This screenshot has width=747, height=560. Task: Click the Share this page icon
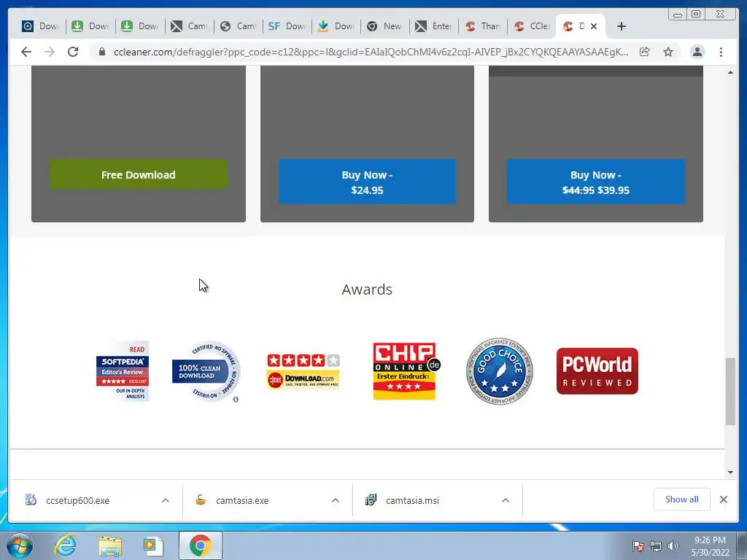click(x=645, y=52)
